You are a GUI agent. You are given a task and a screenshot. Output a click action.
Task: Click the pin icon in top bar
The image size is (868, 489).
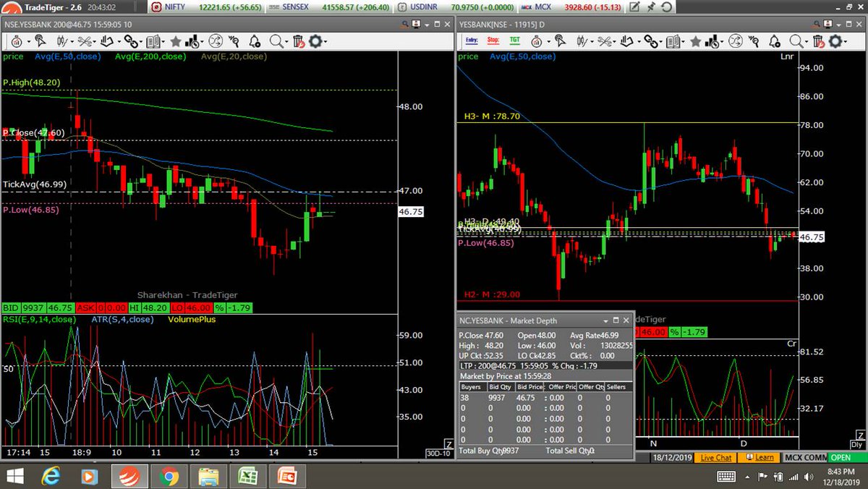(651, 7)
